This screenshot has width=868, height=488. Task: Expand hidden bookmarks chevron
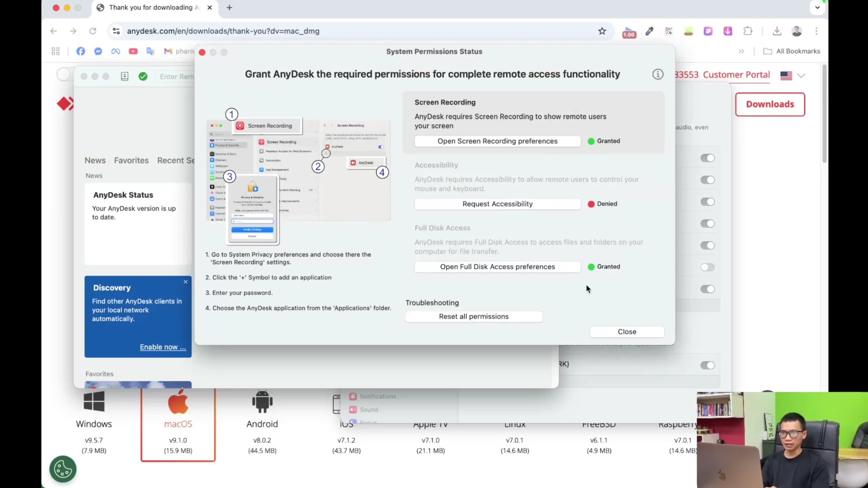coord(741,52)
